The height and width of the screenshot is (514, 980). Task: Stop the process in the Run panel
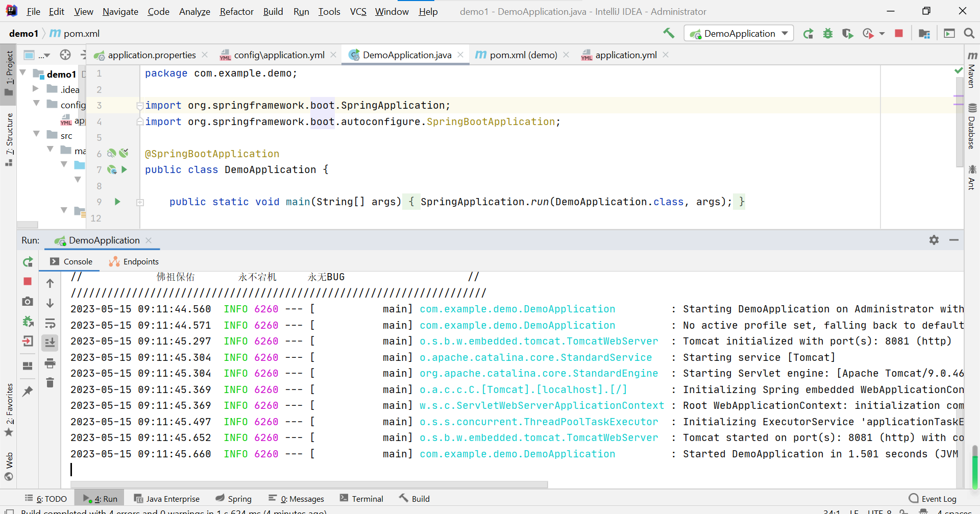tap(28, 281)
